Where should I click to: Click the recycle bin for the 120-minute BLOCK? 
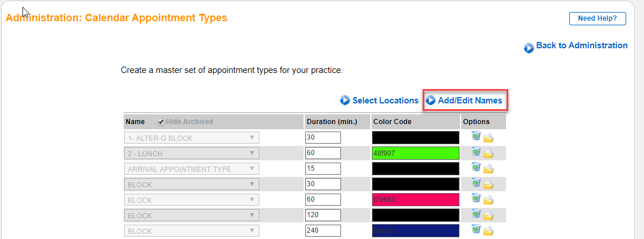[x=476, y=214]
